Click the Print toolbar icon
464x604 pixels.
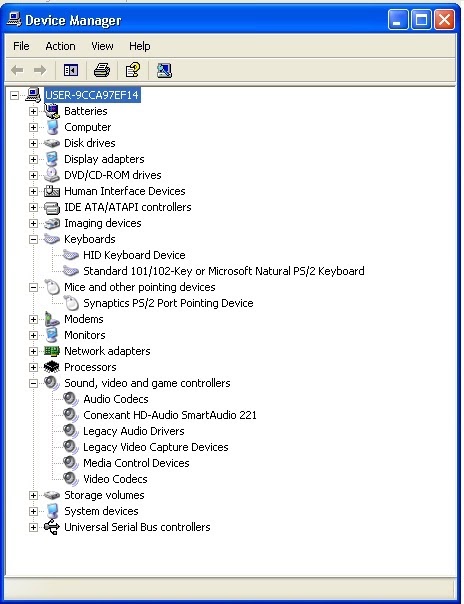point(102,70)
